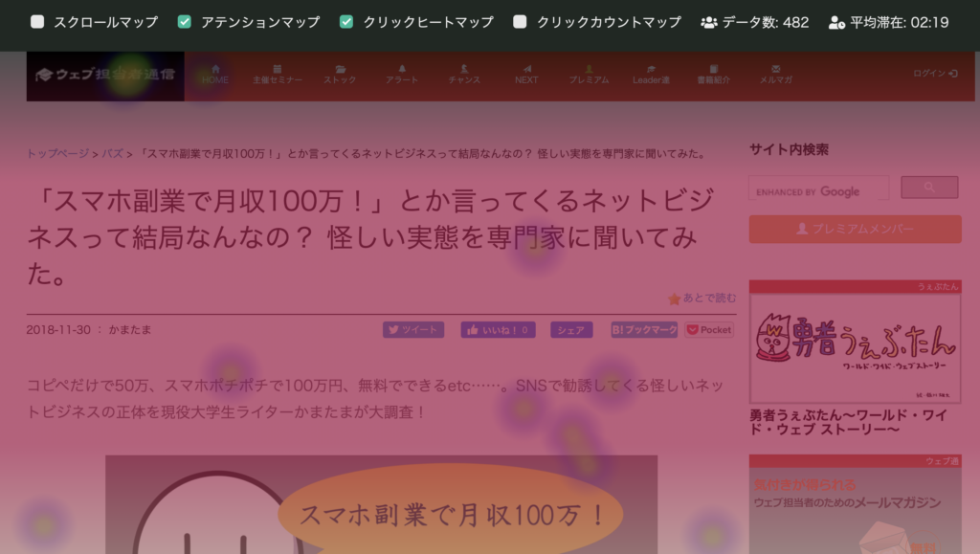
Task: Click the あとで読む star link
Action: [702, 299]
